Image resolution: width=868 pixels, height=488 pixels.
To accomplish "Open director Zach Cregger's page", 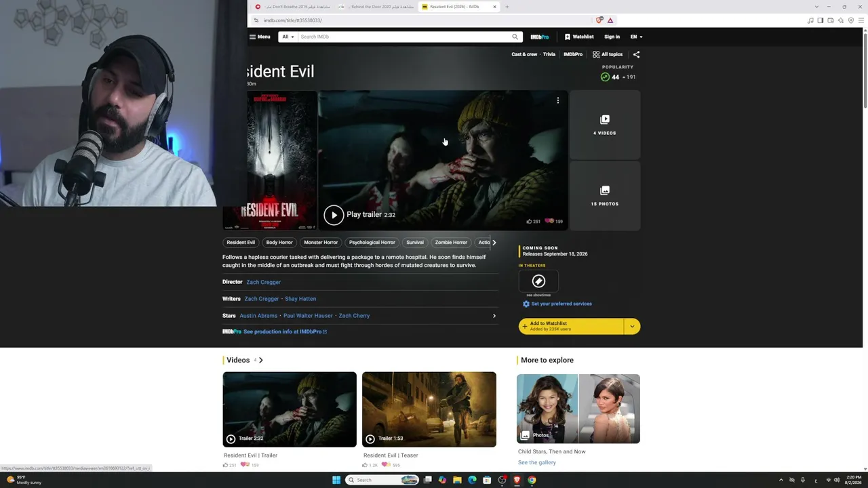I will pos(263,282).
